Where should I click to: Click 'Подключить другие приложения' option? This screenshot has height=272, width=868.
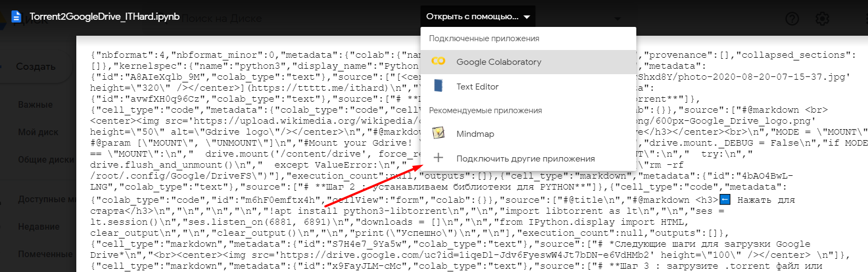[528, 158]
